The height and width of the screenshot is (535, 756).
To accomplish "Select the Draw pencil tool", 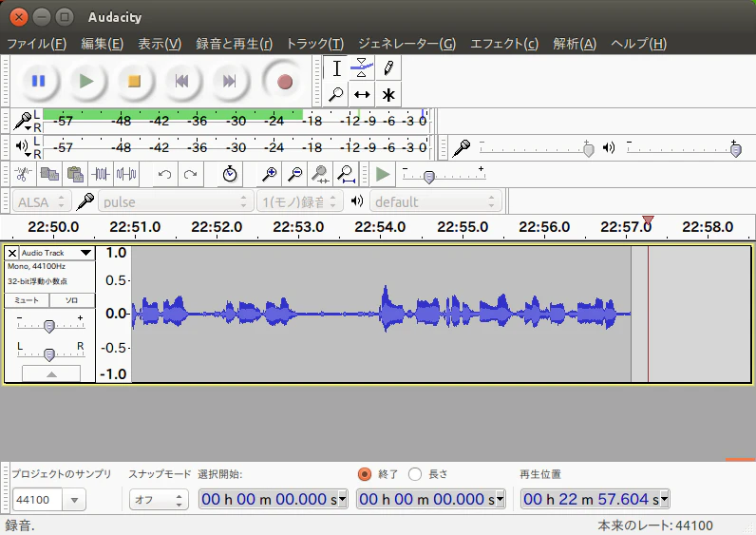I will 388,68.
